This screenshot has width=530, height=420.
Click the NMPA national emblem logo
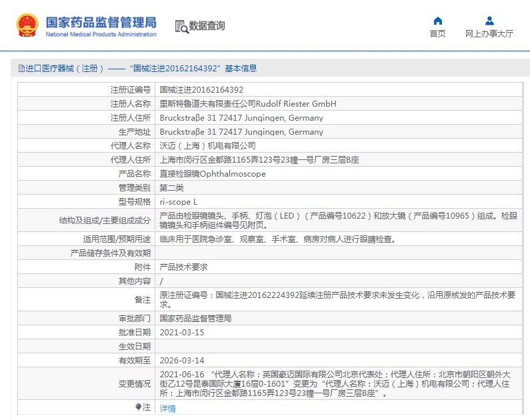pos(27,25)
